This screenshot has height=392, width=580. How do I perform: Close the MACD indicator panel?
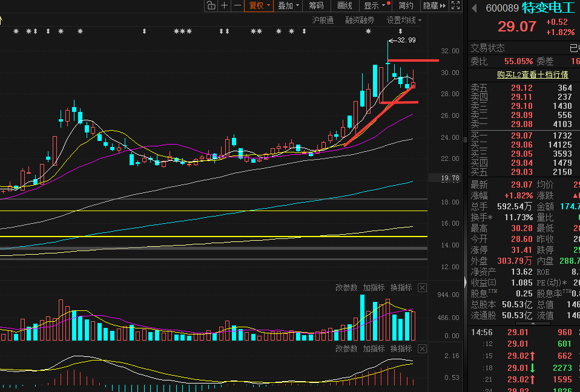pos(422,348)
